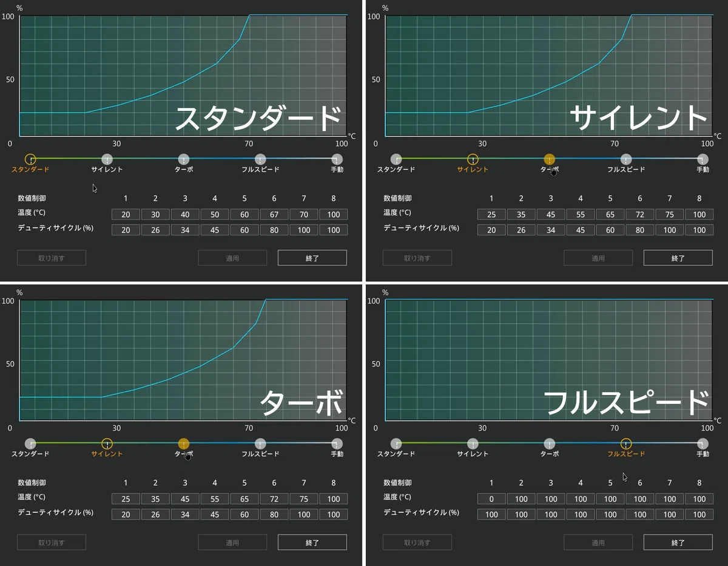Click 数値制御 label in top-left panel
728x566 pixels.
[32, 198]
